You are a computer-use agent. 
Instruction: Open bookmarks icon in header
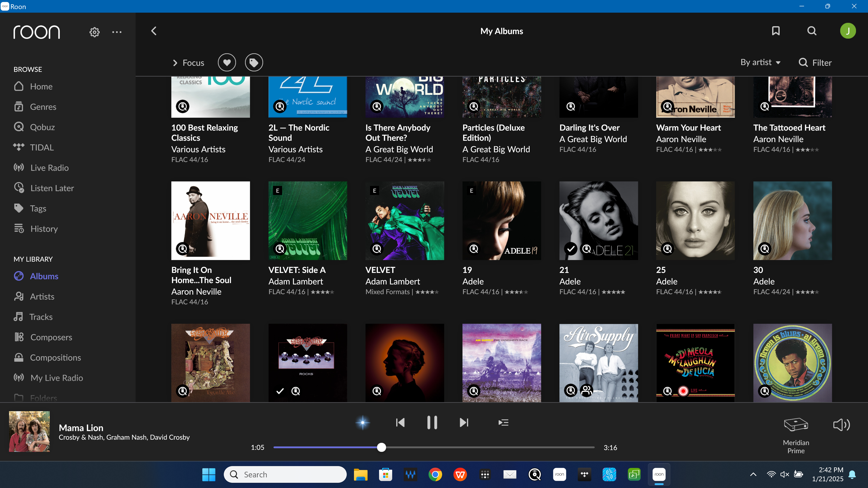(x=776, y=31)
